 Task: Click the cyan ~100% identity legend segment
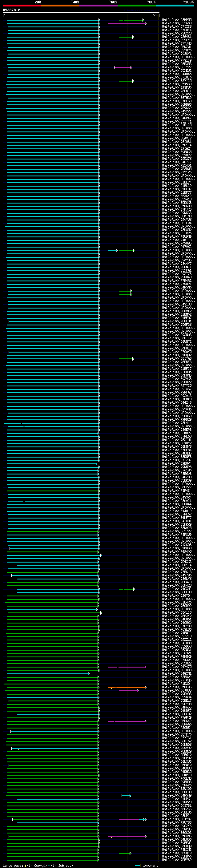(175, 6)
